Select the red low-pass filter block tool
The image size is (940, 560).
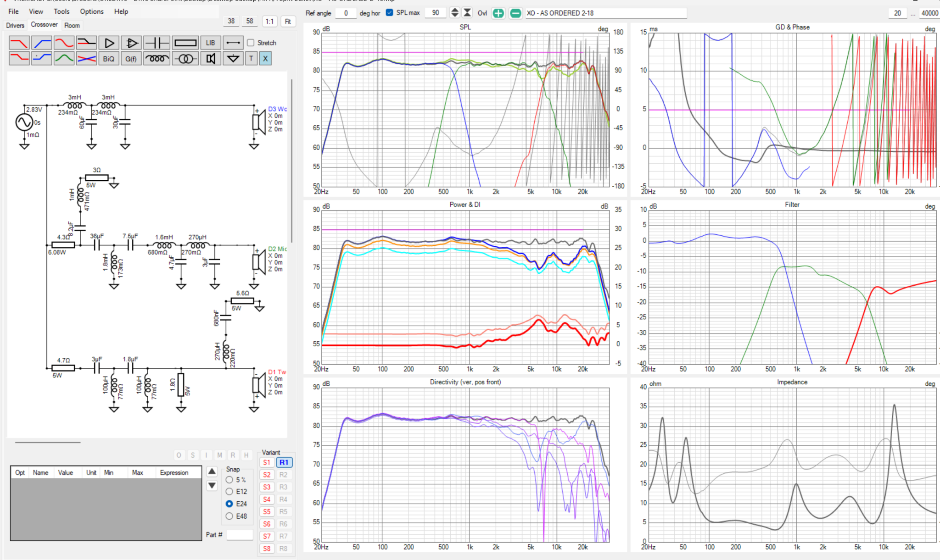pos(19,43)
